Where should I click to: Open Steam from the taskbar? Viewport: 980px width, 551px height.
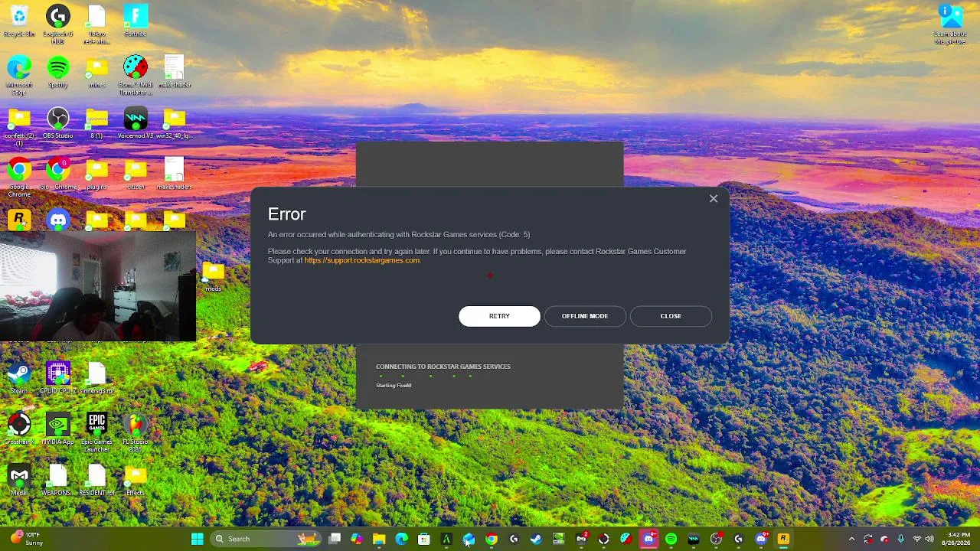pyautogui.click(x=536, y=539)
